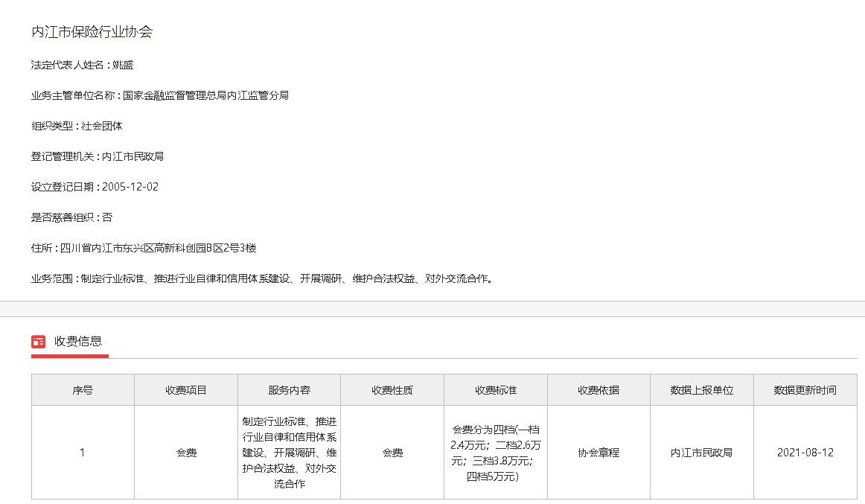Select the 服务内容 column header
This screenshot has width=865, height=504.
(289, 390)
